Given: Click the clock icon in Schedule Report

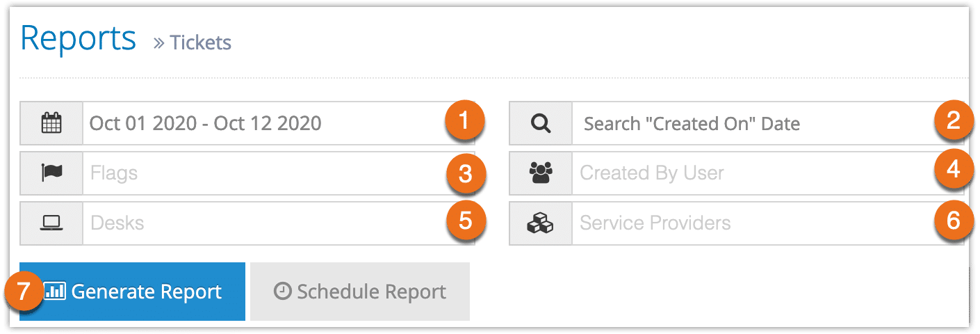Looking at the screenshot, I should (282, 292).
